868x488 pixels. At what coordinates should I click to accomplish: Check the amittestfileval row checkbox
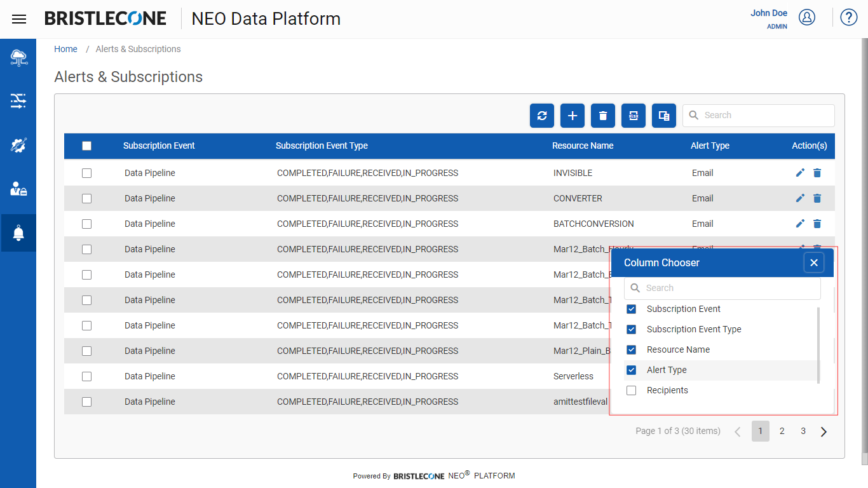pos(87,402)
